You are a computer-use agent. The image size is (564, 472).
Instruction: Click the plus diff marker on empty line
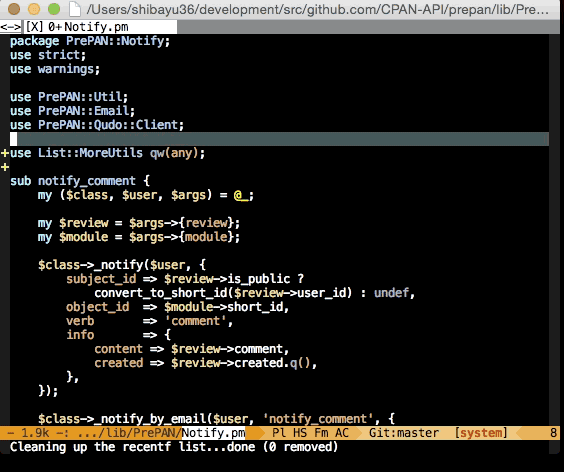pyautogui.click(x=5, y=167)
